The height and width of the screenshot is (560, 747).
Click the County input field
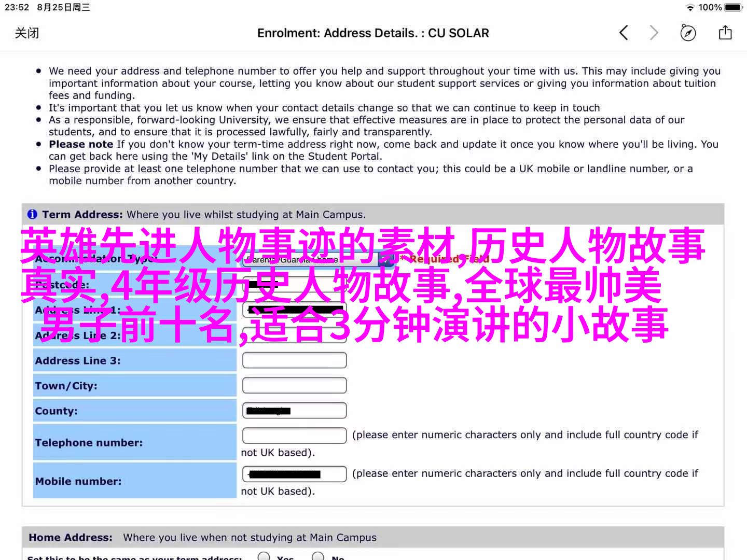[x=294, y=411]
